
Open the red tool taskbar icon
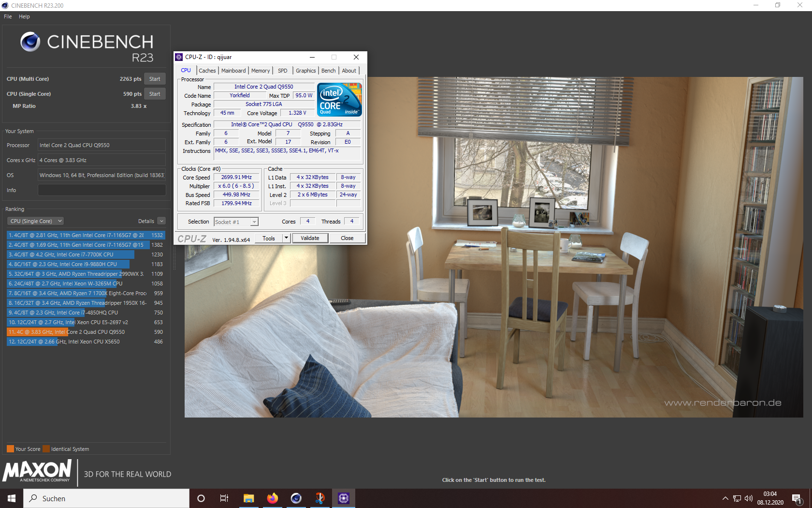tap(319, 498)
